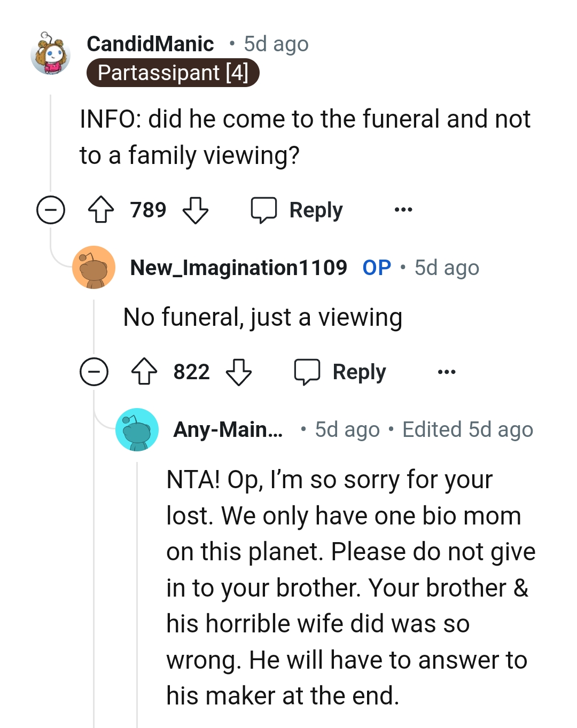Click Reply on CandidManic's comment
Screen dimensions: 577x728
[315, 209]
